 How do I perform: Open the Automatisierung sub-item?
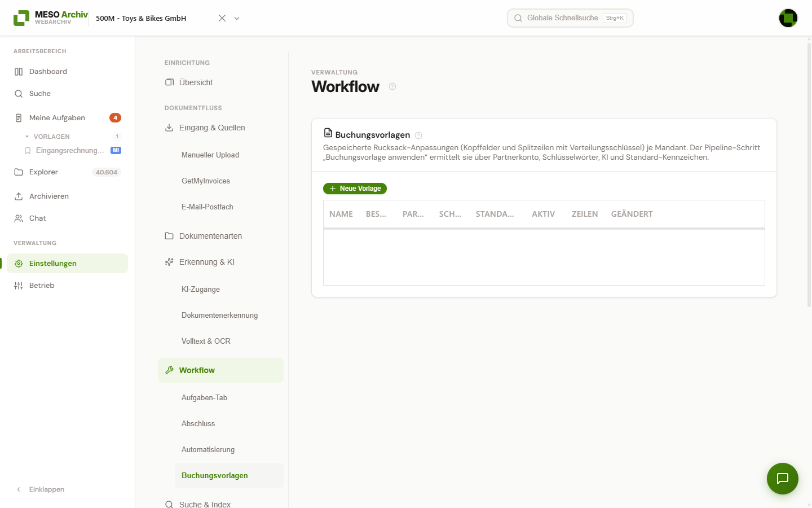point(229,449)
